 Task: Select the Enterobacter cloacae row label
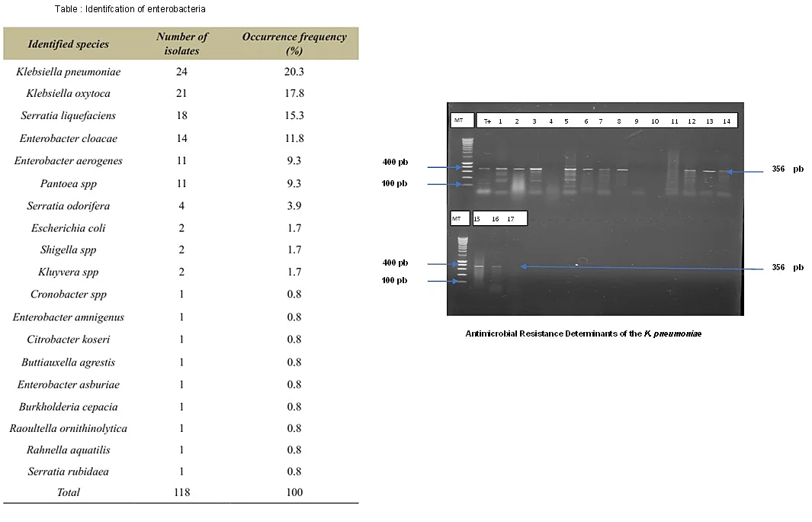[68, 139]
